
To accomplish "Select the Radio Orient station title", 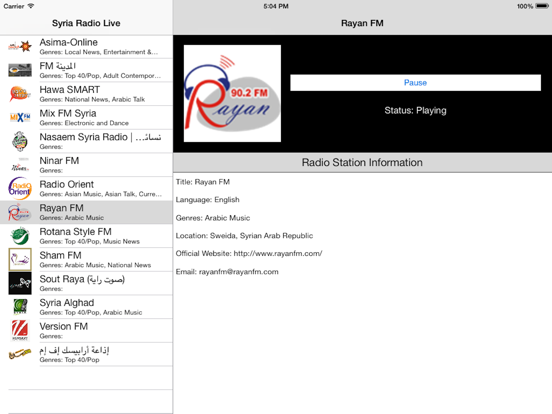I will [67, 184].
